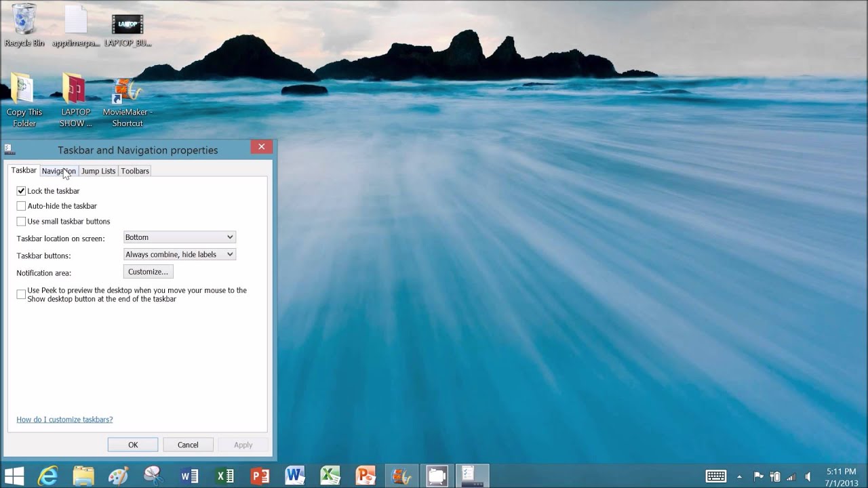Open the red PowerPoint 2013 taskbar icon
Screen dimensions: 868x488
(x=260, y=476)
